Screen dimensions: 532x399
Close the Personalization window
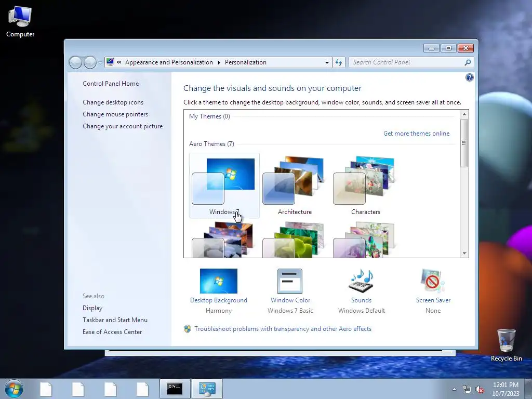[x=465, y=48]
